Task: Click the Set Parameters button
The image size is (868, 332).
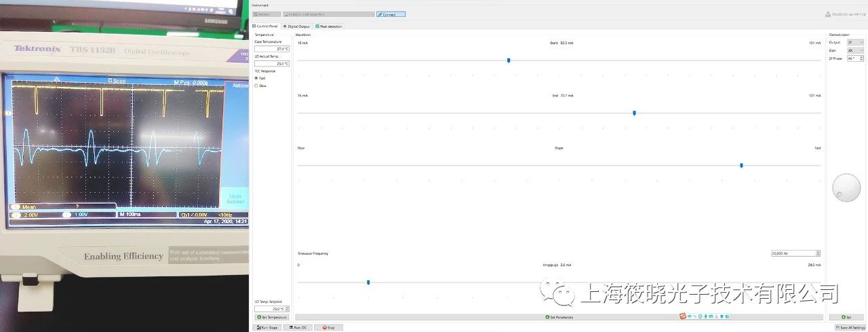Action: tap(559, 317)
